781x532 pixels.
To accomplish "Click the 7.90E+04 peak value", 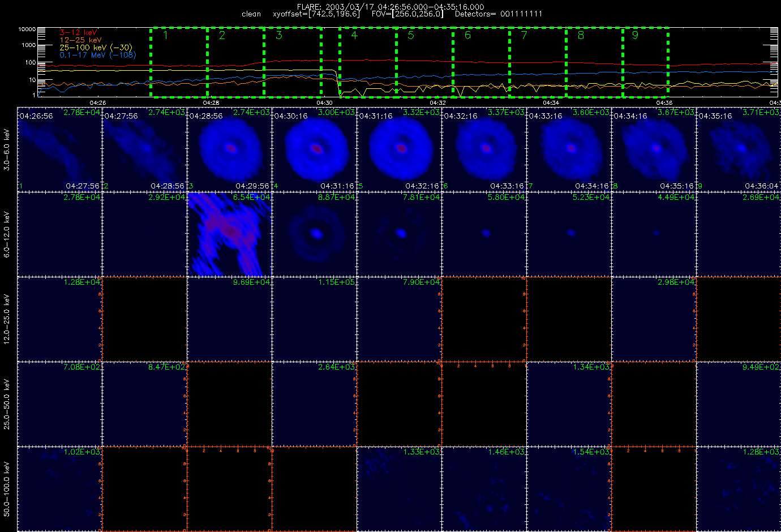I will [x=422, y=282].
